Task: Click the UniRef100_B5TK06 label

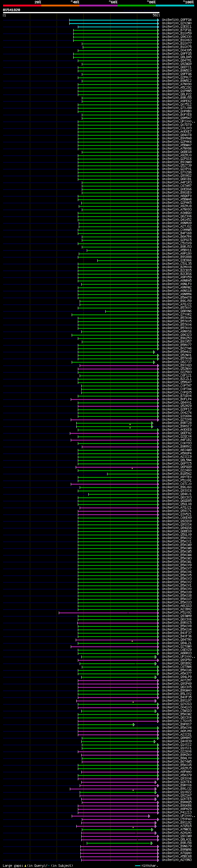Action: point(176,318)
